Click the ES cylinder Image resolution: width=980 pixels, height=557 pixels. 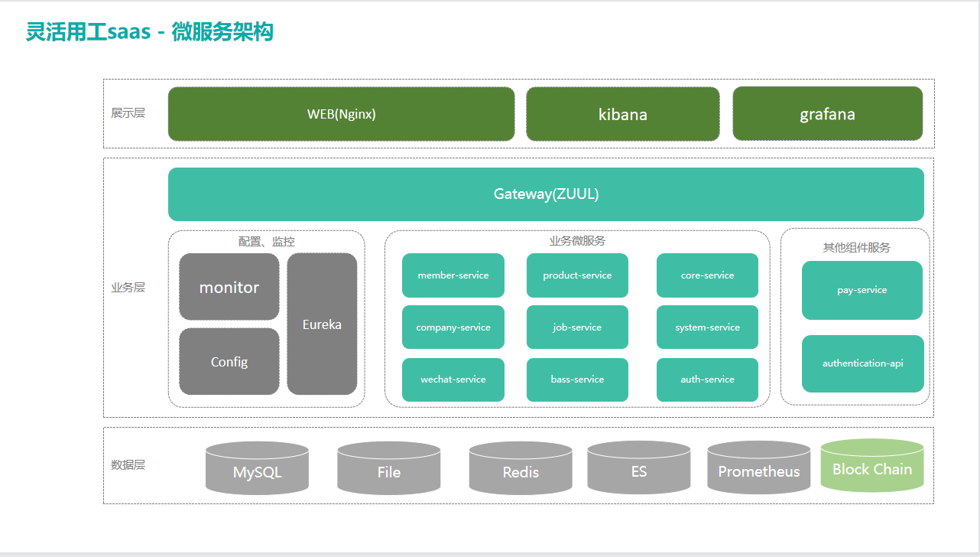(x=639, y=467)
